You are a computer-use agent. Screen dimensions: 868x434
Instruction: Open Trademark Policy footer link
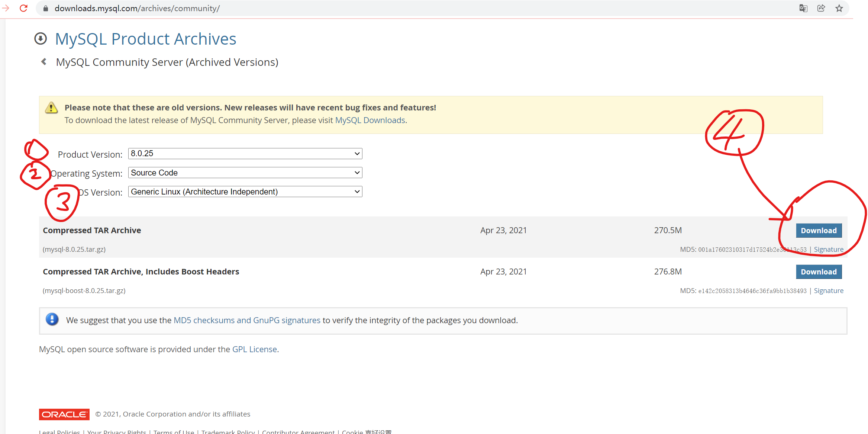click(228, 431)
